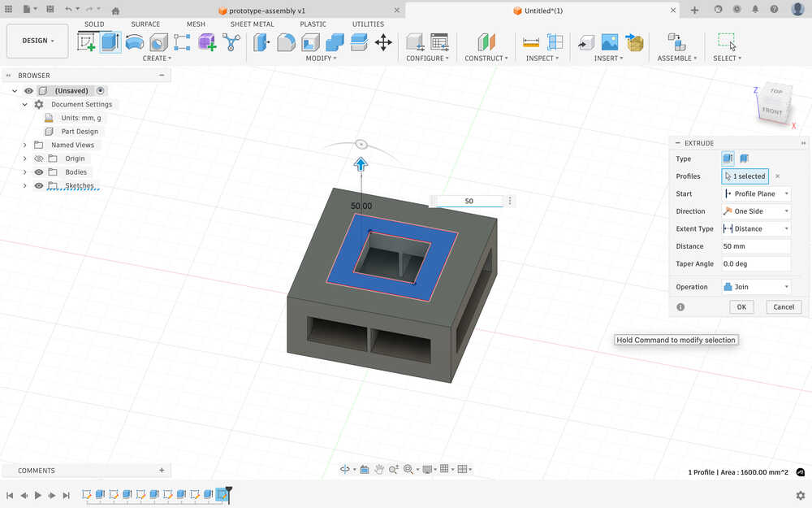Open the Start Profile Plane dropdown
Image resolution: width=812 pixels, height=508 pixels.
click(x=755, y=194)
